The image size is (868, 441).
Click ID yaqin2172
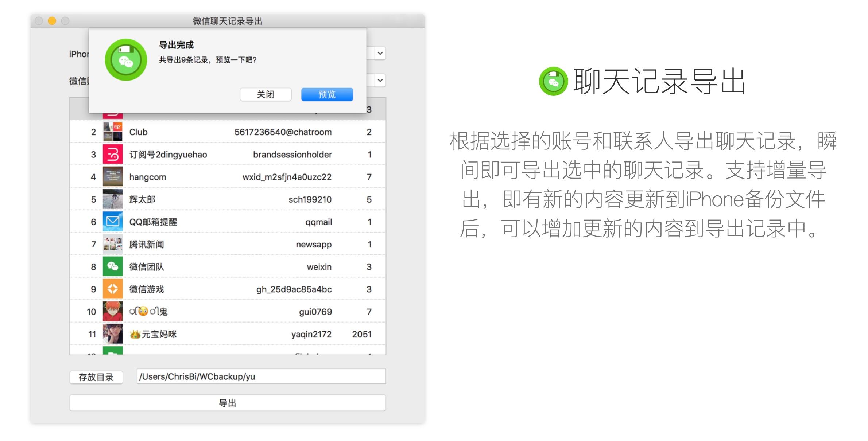coord(311,334)
